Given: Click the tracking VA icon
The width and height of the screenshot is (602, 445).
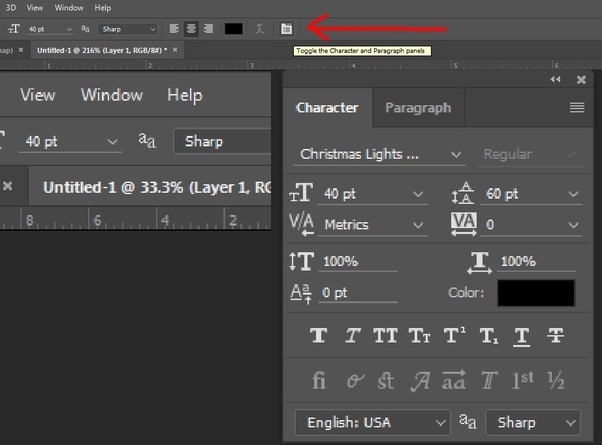Looking at the screenshot, I should (463, 224).
